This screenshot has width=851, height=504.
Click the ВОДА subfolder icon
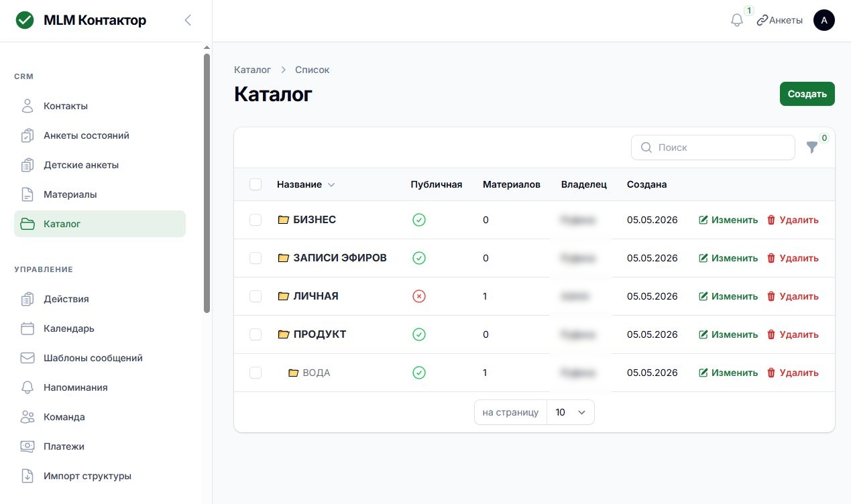tap(293, 373)
